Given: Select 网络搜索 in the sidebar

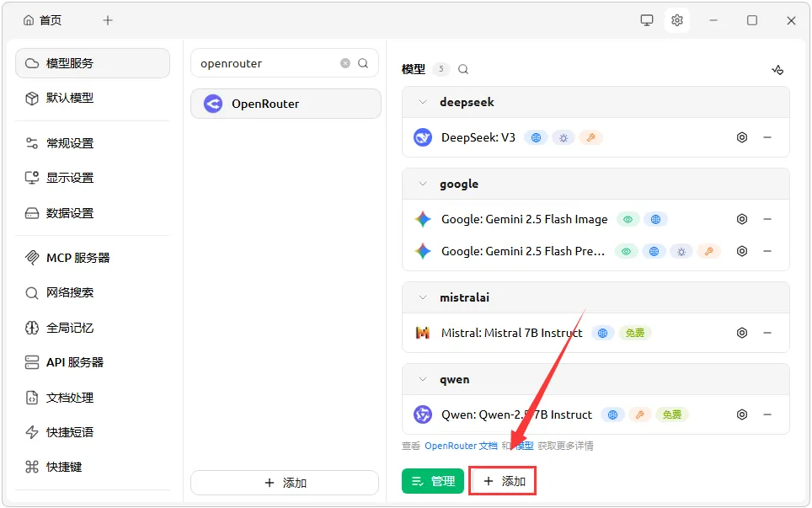Looking at the screenshot, I should [93, 292].
